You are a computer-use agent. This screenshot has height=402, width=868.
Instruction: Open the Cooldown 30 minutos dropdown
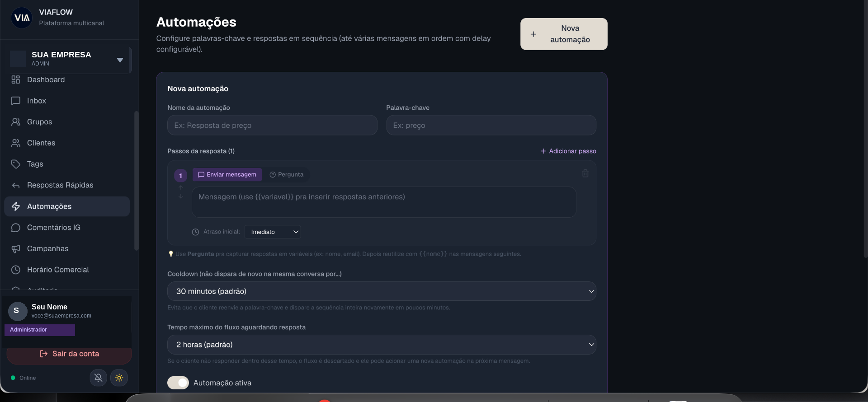382,291
